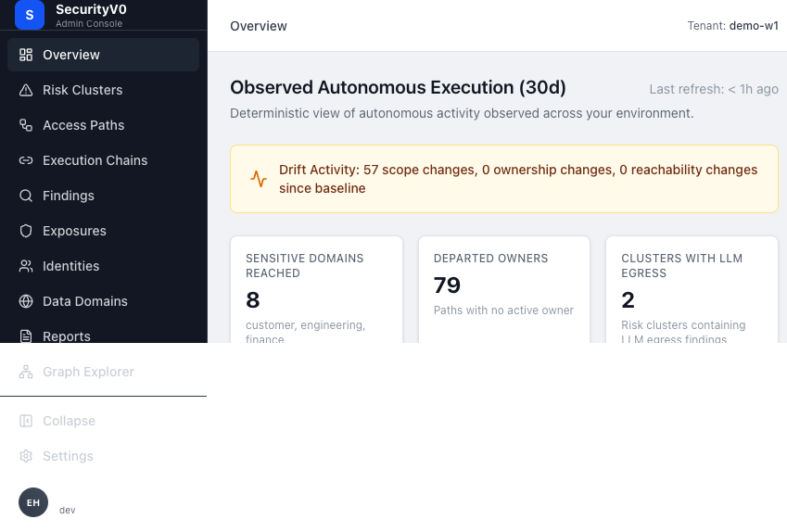Open the Clusters With LLM Egress card
This screenshot has height=532, width=787.
point(692,289)
